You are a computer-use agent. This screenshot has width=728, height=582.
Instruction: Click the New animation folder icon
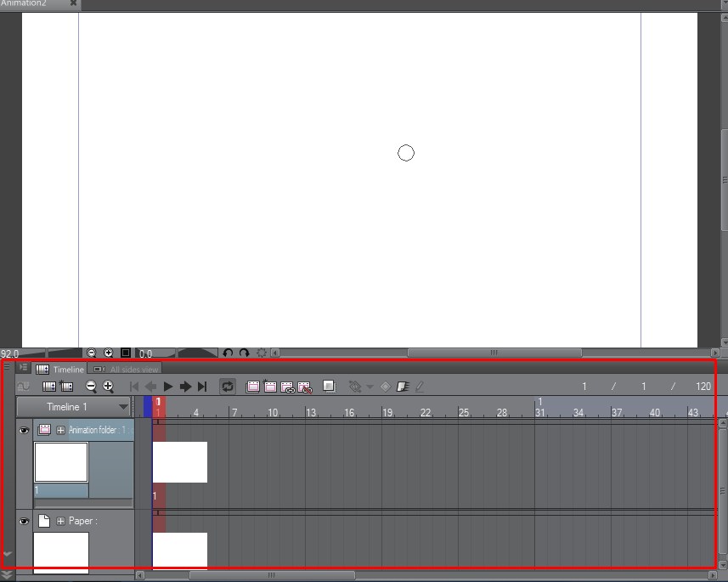tap(252, 387)
